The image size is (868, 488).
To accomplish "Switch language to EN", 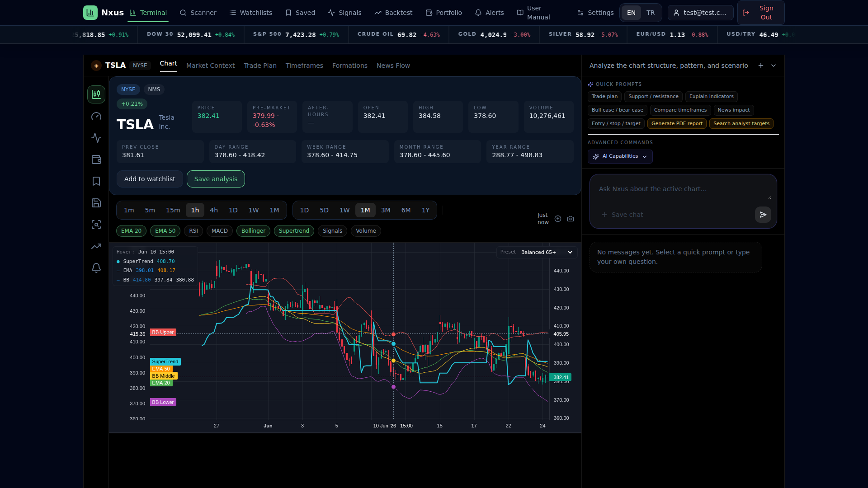I will click(x=631, y=13).
